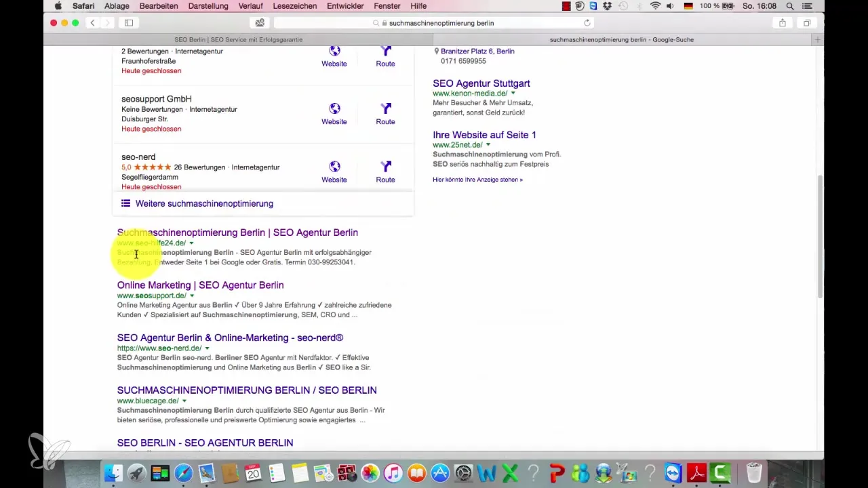Focus the Safari address bar
The height and width of the screenshot is (488, 868).
coord(434,22)
